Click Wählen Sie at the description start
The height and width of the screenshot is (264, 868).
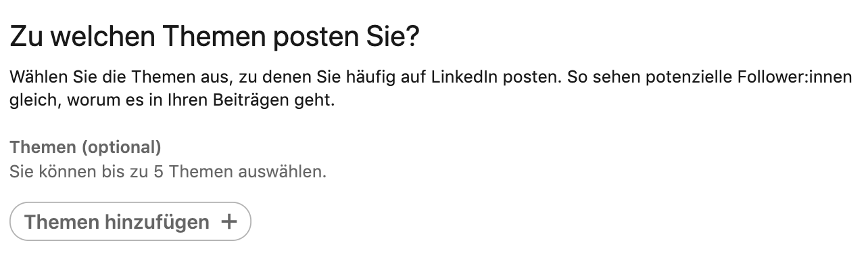(x=45, y=76)
